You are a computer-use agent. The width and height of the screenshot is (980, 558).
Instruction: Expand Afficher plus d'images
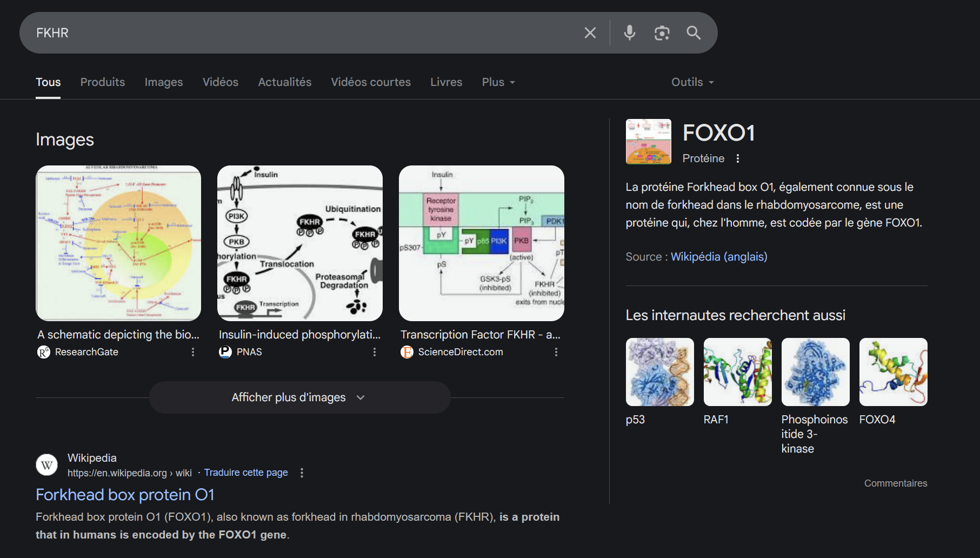pos(300,397)
